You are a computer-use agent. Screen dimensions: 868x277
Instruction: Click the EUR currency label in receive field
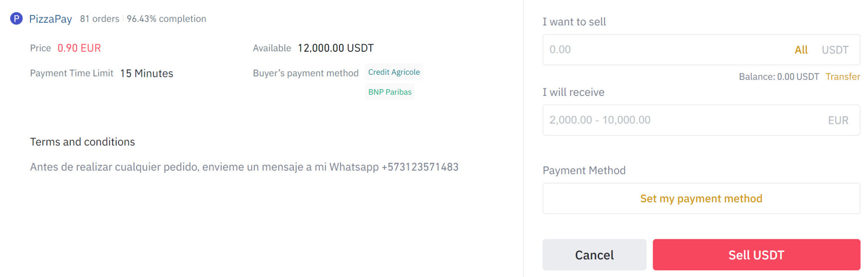tap(838, 120)
